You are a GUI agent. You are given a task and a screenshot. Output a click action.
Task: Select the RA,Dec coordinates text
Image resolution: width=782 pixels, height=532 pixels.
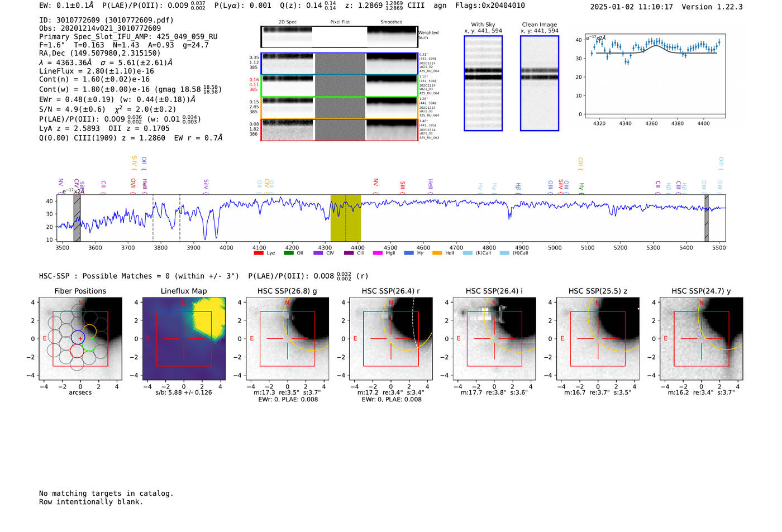click(x=100, y=54)
